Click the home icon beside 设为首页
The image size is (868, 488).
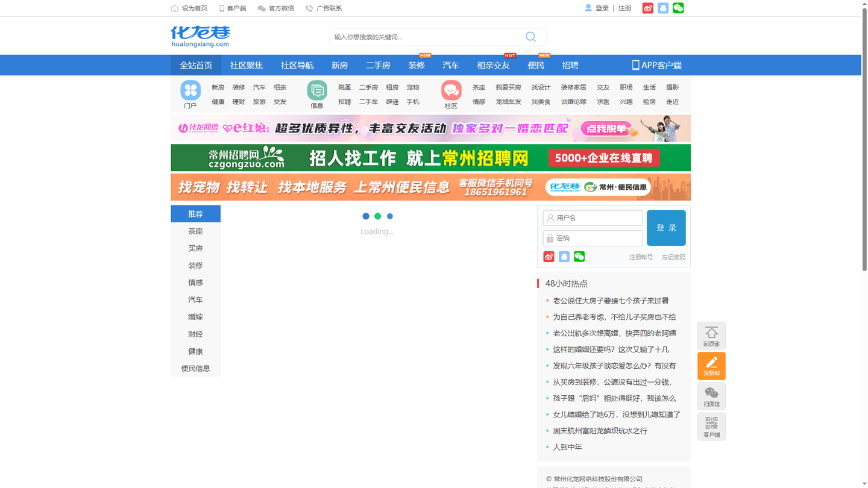point(175,8)
